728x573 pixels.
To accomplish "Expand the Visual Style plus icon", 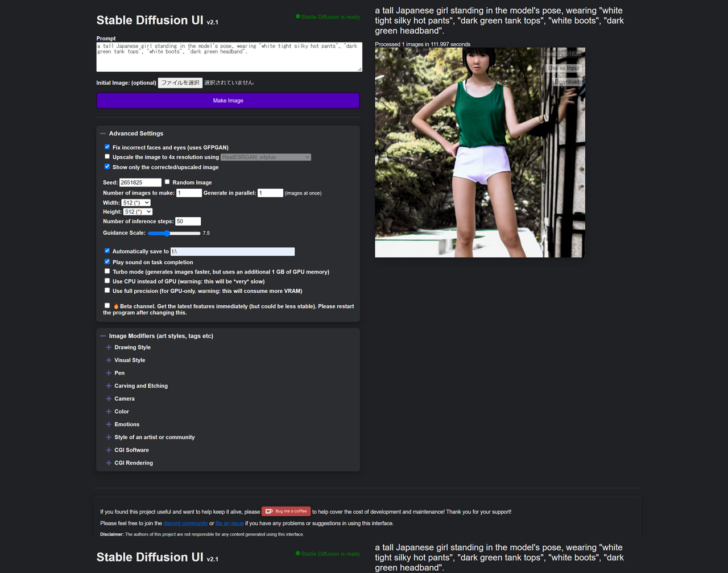I will click(109, 360).
